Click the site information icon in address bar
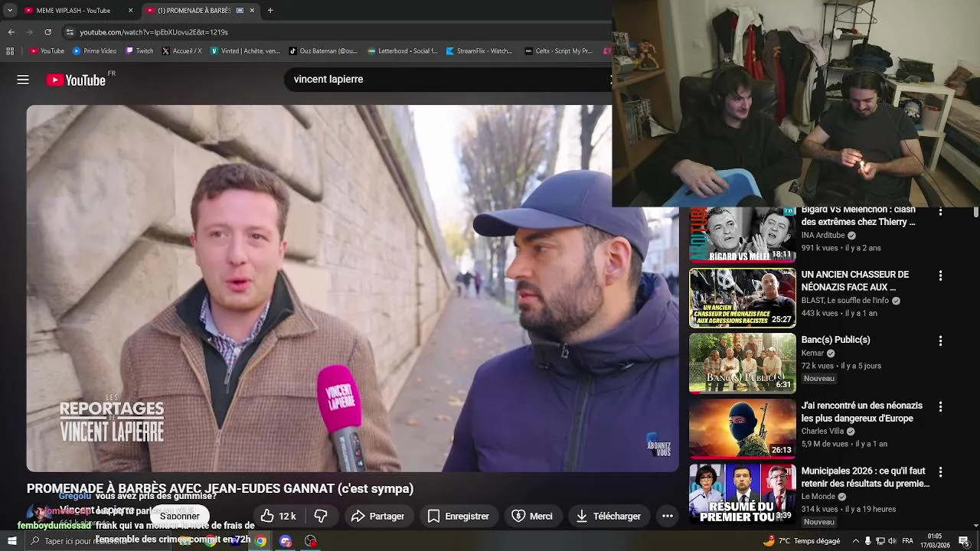 (x=70, y=32)
